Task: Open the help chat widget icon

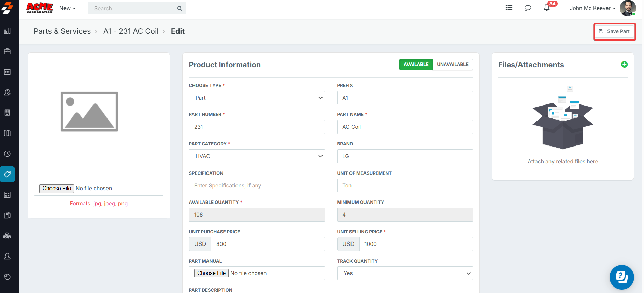Action: click(x=621, y=277)
